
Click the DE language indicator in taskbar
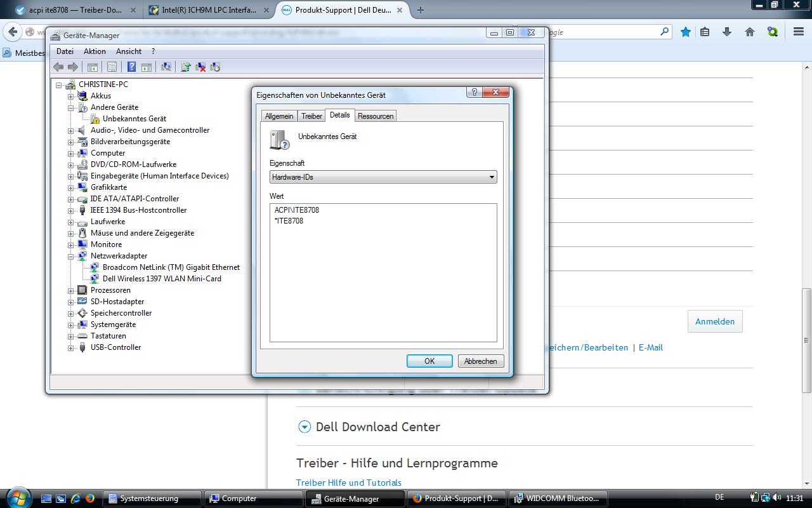pos(719,498)
